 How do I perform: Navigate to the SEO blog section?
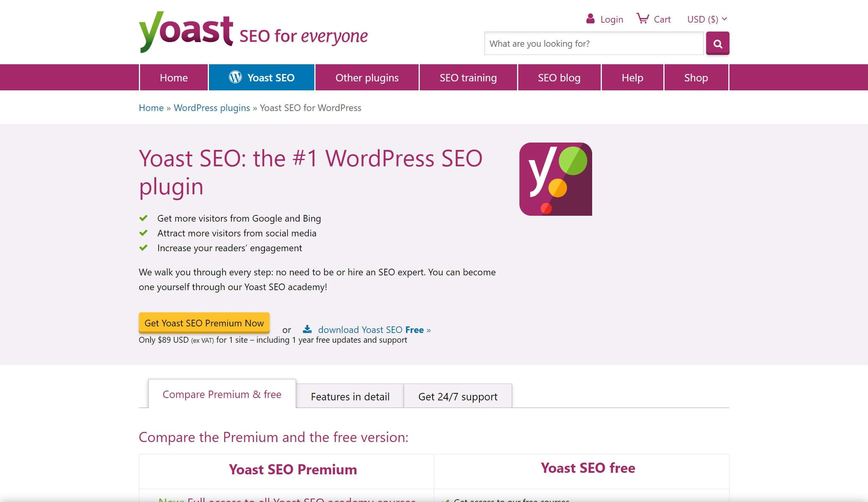559,77
